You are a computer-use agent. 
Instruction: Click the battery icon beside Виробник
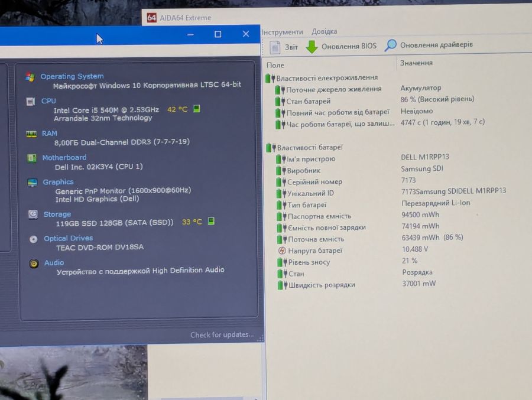pos(281,170)
